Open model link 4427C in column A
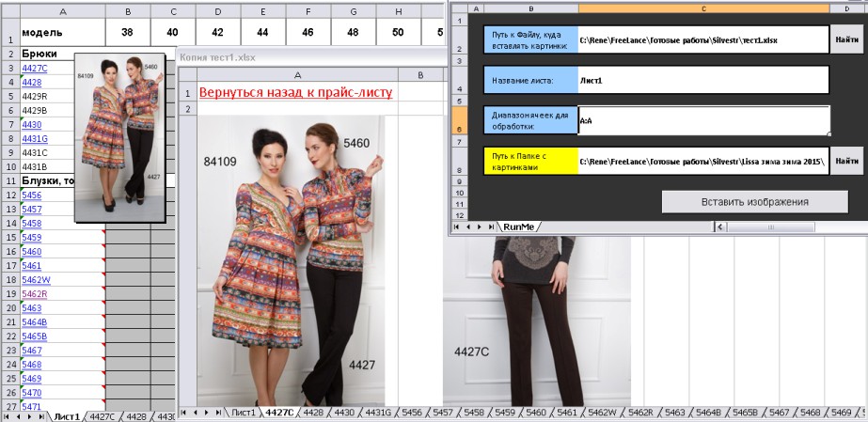868x422 pixels. 34,68
